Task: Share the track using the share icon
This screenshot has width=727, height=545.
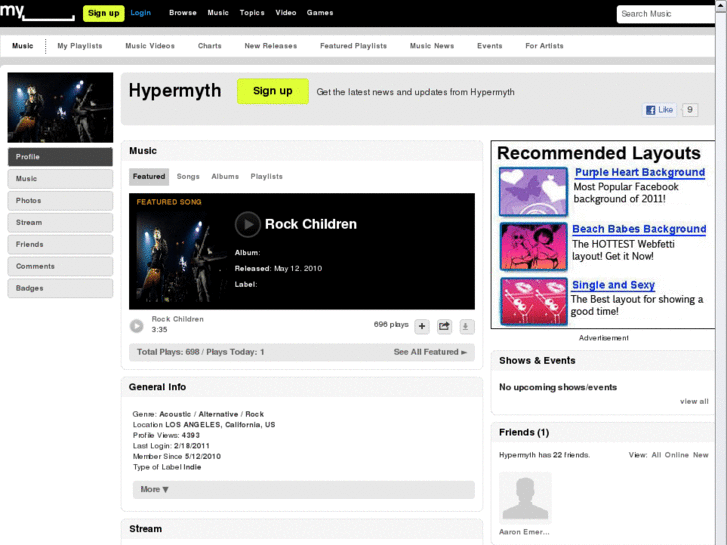Action: point(444,327)
